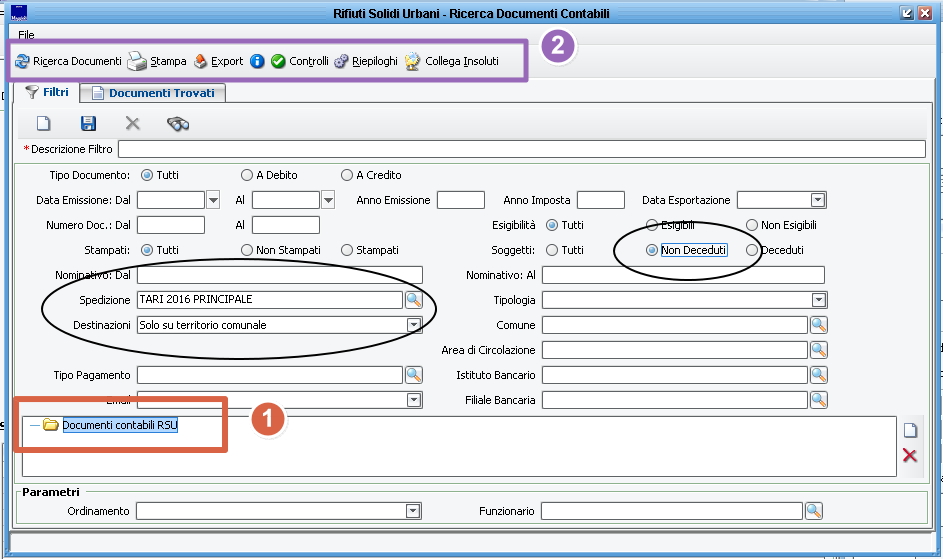Select the Deceduti radio button
Viewport: 943px width, 559px height.
752,250
